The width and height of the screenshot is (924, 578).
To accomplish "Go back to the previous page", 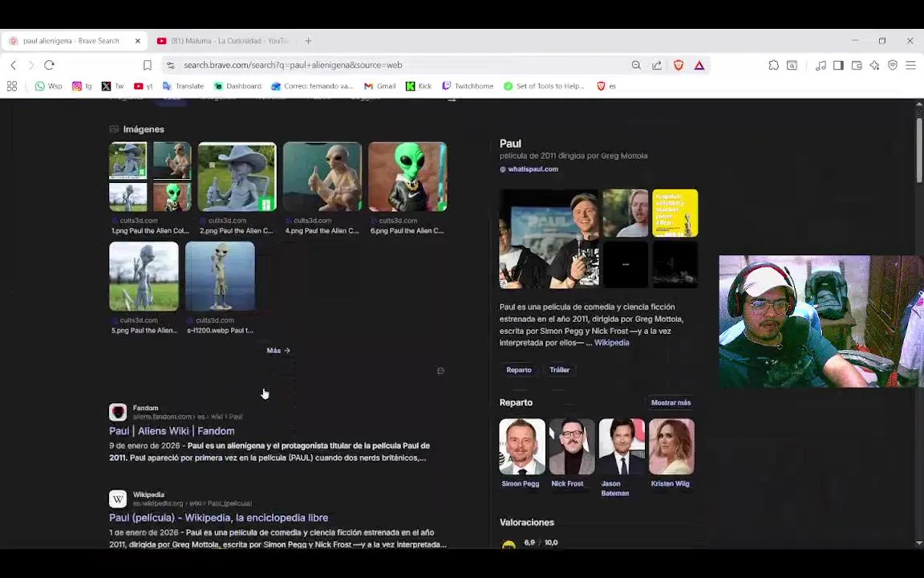I will pos(14,65).
